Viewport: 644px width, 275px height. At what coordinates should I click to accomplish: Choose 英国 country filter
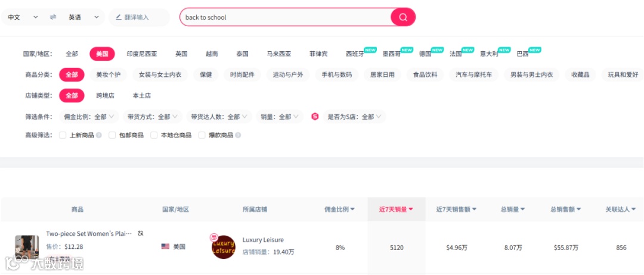pyautogui.click(x=181, y=54)
